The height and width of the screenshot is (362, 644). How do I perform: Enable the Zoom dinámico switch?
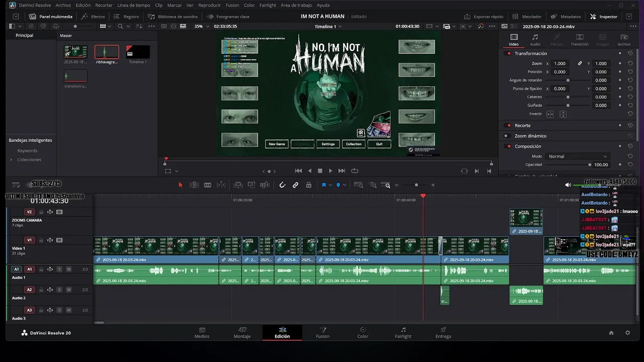pyautogui.click(x=507, y=136)
